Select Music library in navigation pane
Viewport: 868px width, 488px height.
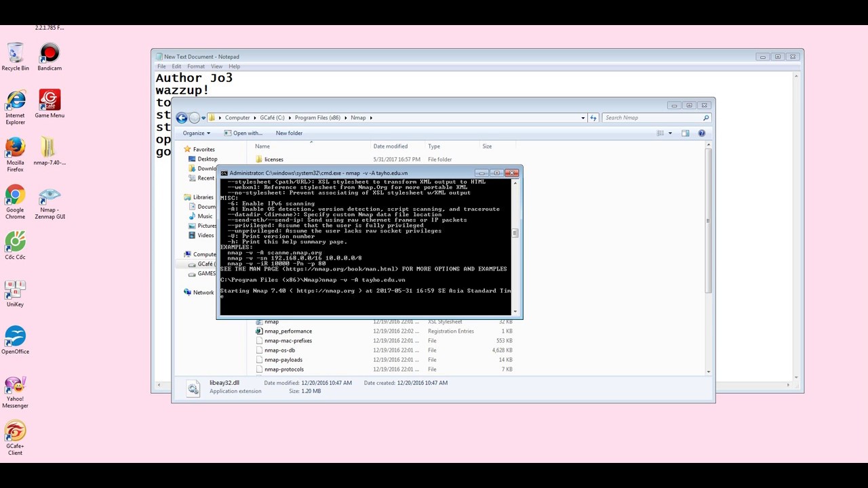click(205, 216)
